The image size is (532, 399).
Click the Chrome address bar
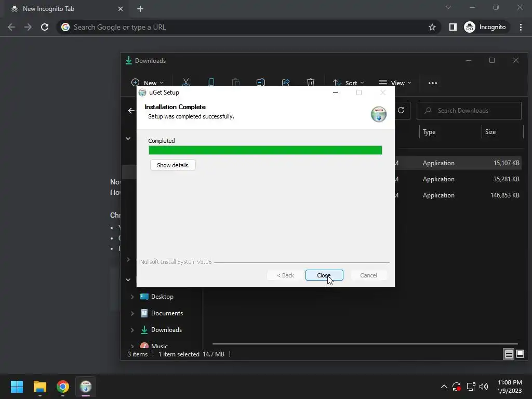248,27
